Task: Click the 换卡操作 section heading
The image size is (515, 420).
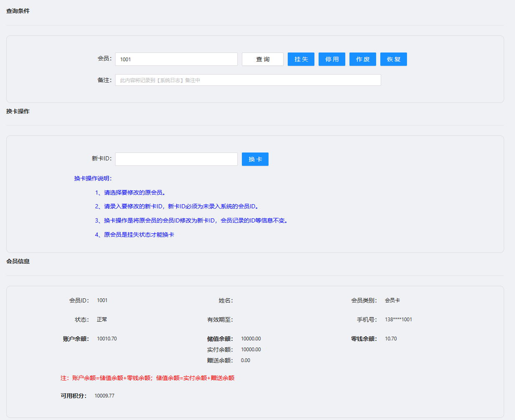Action: coord(18,111)
